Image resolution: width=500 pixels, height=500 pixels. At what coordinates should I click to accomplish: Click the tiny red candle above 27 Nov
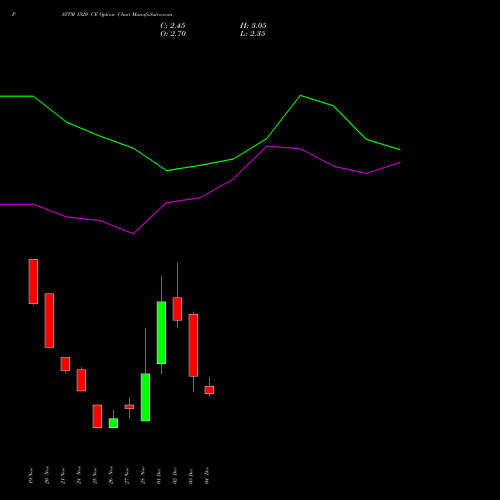[x=129, y=407]
